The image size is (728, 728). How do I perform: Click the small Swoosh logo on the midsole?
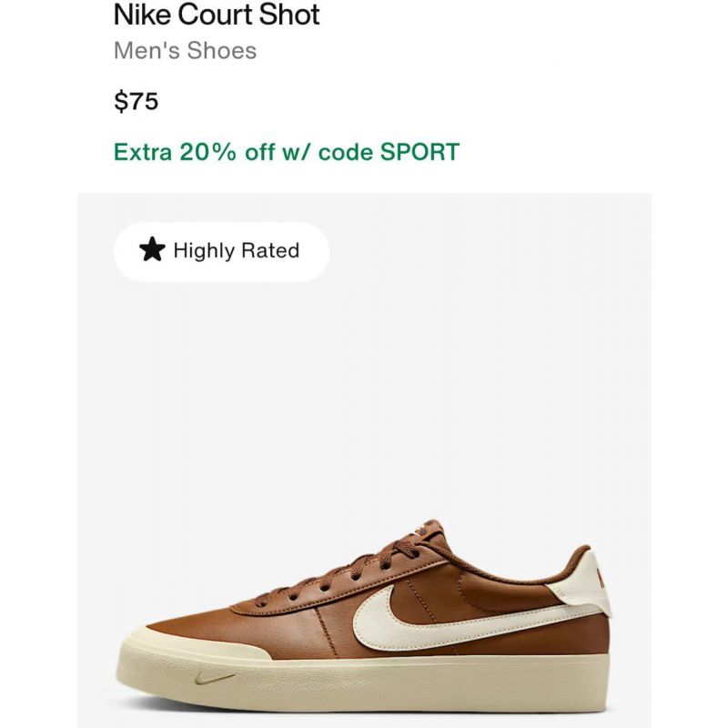(215, 679)
